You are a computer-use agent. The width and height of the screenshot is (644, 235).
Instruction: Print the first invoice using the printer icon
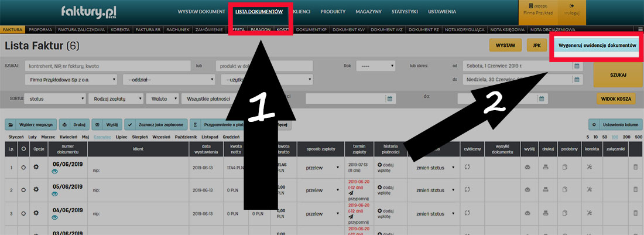pyautogui.click(x=546, y=168)
